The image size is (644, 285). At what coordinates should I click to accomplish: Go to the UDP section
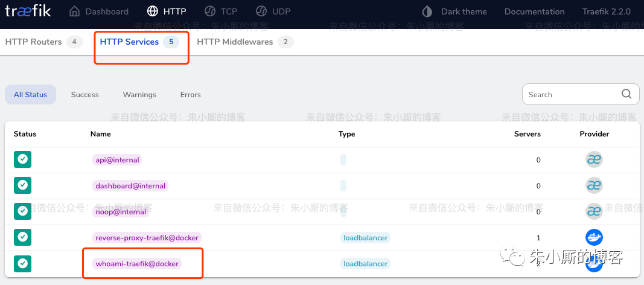coord(273,11)
